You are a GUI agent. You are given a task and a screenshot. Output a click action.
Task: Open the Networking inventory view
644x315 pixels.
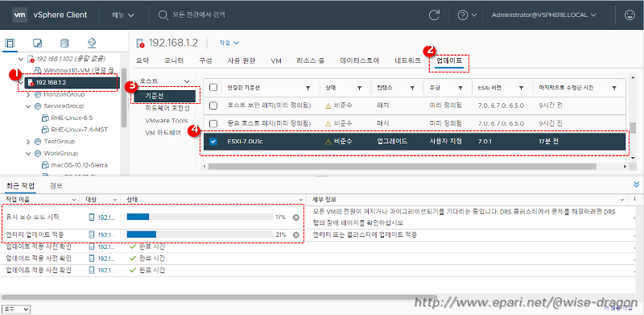[x=92, y=43]
